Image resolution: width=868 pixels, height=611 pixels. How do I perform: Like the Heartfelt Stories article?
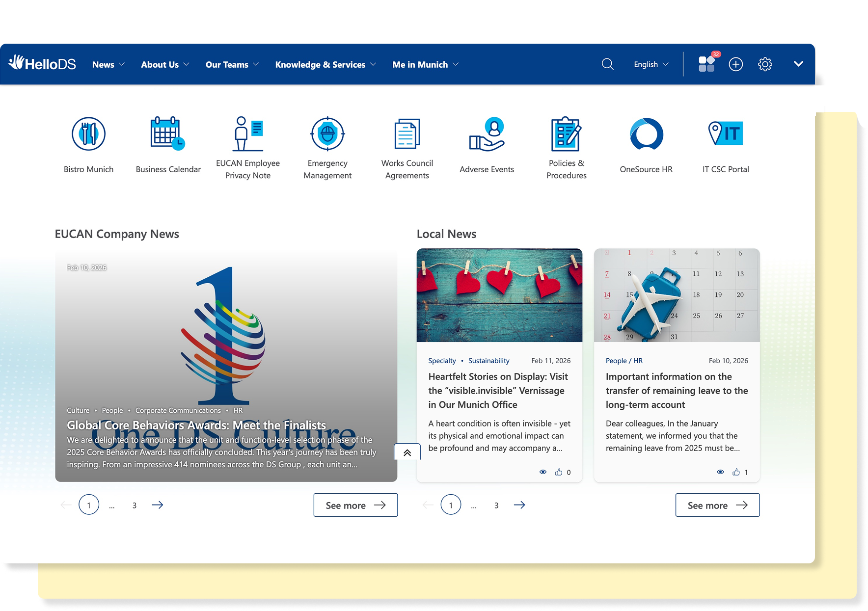point(559,472)
